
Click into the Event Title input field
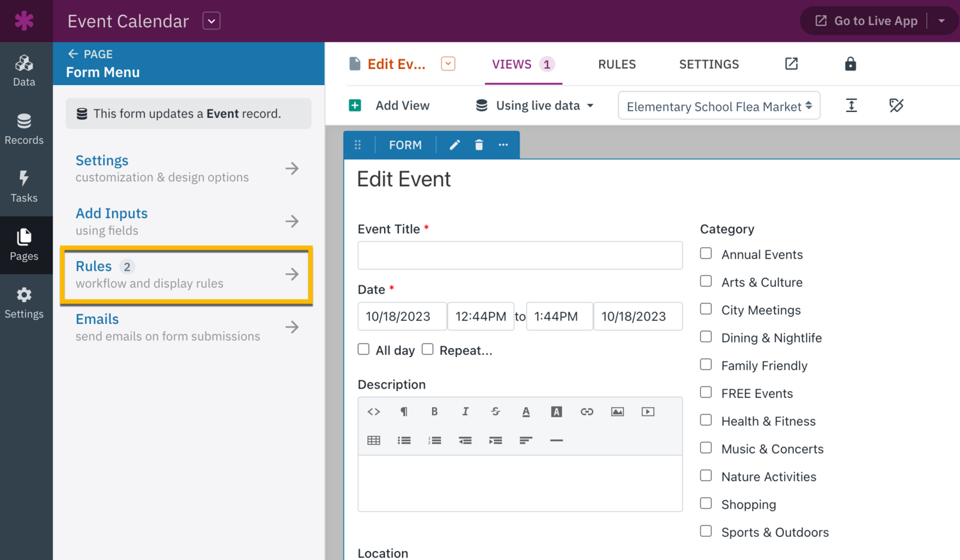coord(520,255)
